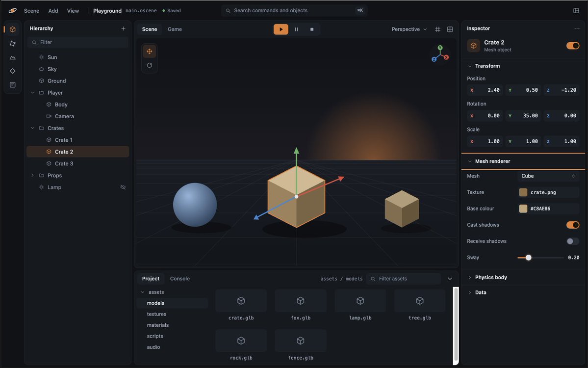Image resolution: width=588 pixels, height=368 pixels.
Task: Select Crate 3 in Hierarchy
Action: click(x=77, y=163)
